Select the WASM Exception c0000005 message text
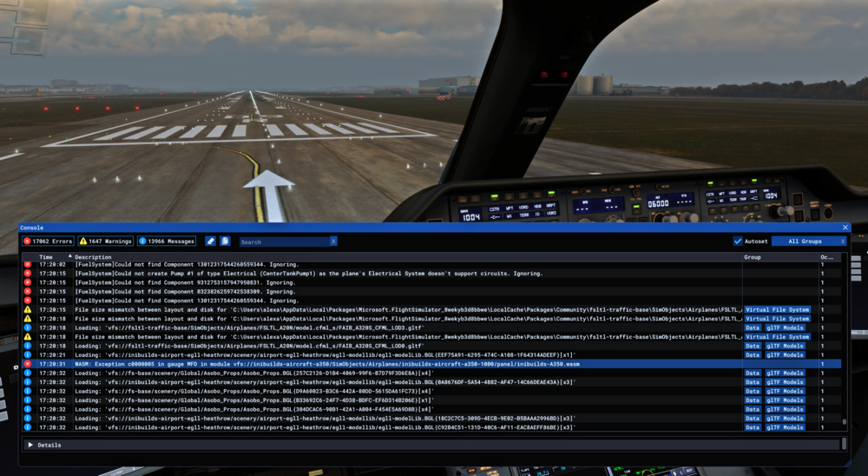Viewport: 868px width, 476px height. click(327, 364)
